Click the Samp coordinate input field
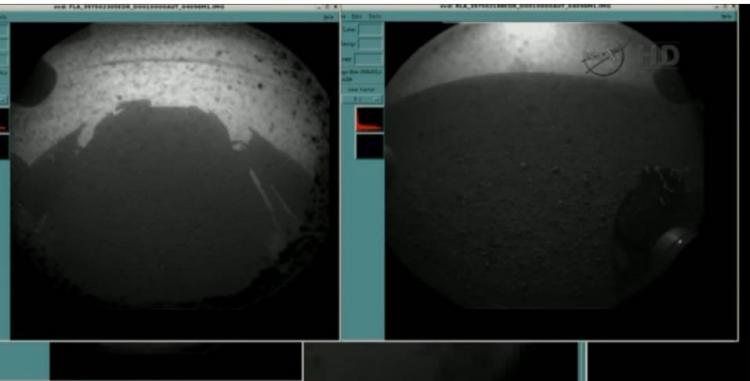750x381 pixels. tap(370, 44)
